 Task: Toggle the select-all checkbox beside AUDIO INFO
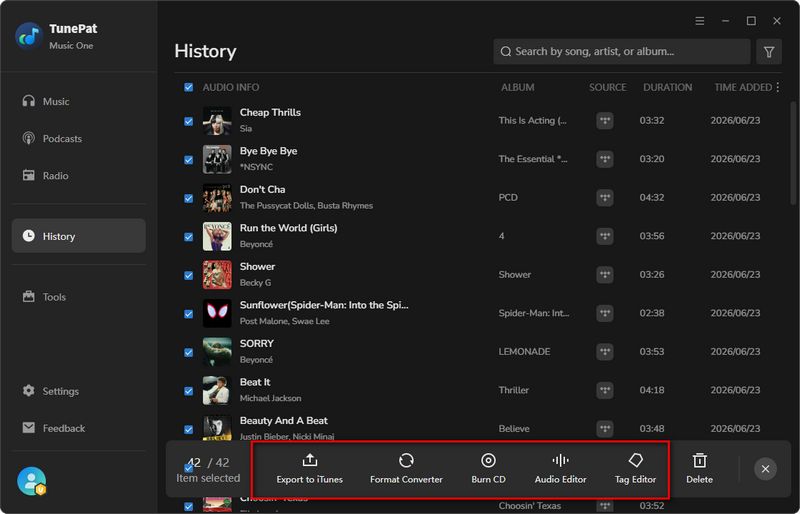click(x=189, y=87)
